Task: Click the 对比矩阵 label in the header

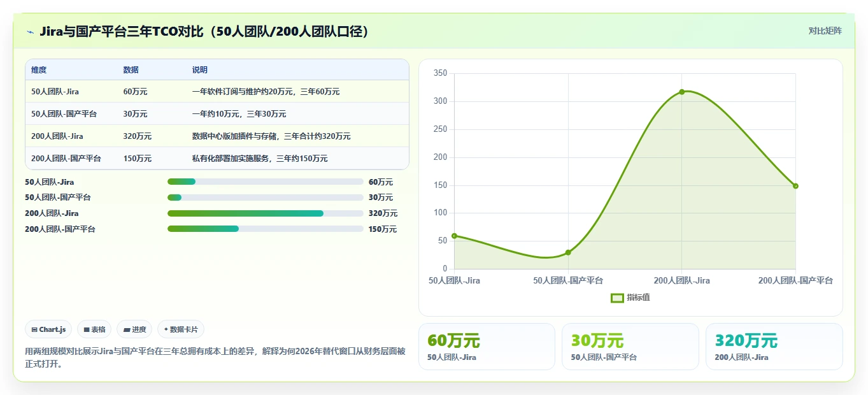Action: click(x=825, y=31)
